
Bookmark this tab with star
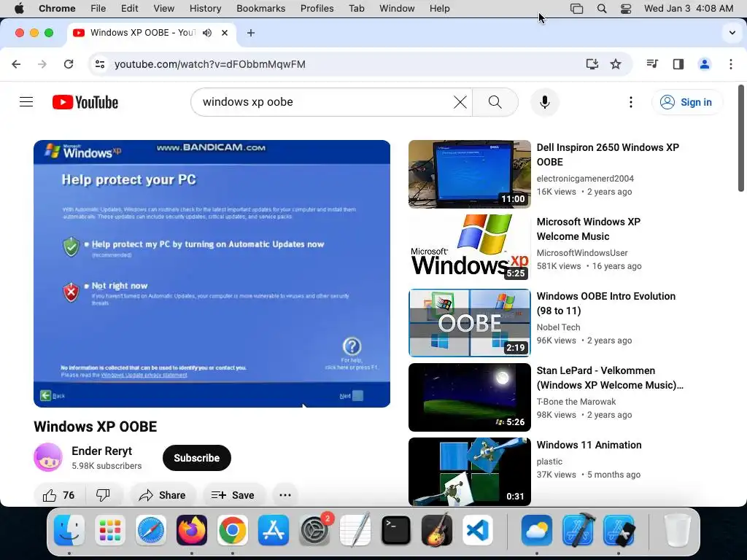point(616,64)
